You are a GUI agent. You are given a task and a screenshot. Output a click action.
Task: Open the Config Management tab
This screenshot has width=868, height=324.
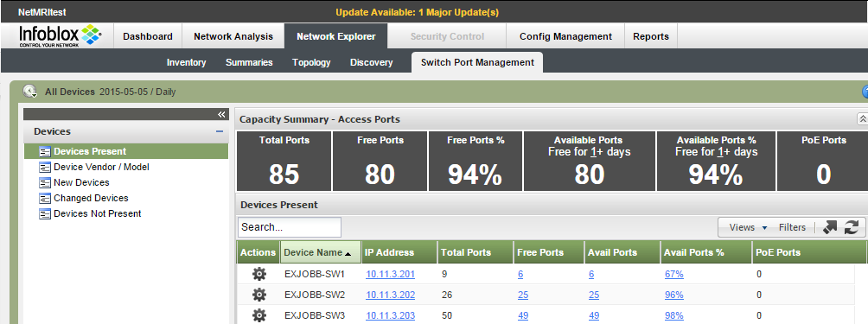(x=565, y=36)
